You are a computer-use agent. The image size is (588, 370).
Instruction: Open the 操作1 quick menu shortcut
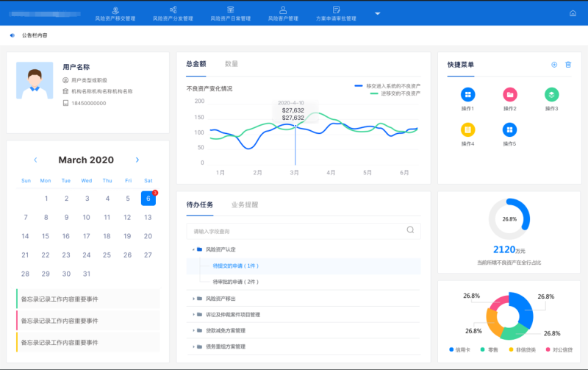[467, 95]
